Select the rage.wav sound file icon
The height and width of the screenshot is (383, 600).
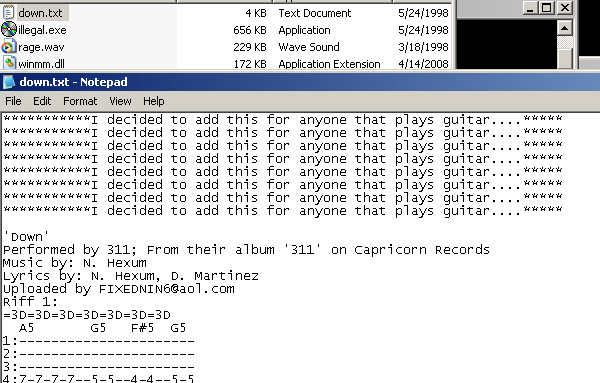(x=8, y=47)
